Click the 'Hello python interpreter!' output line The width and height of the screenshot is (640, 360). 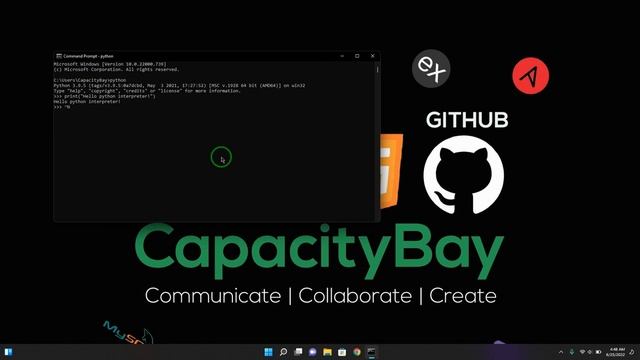[x=87, y=101]
